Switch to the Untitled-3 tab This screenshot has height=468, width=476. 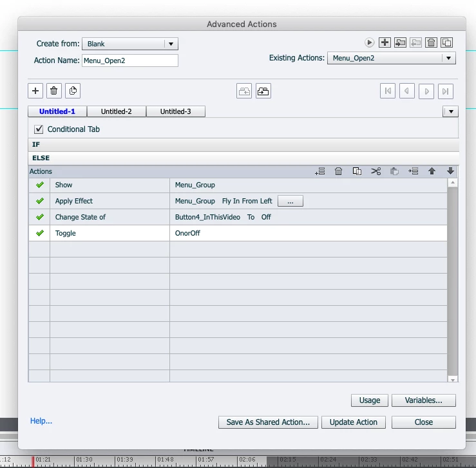(175, 111)
